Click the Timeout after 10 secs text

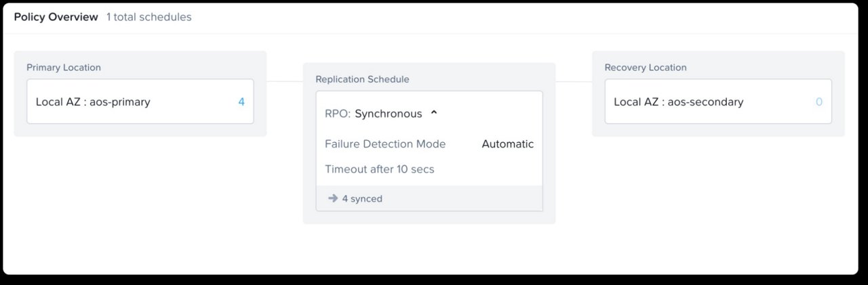pos(379,169)
